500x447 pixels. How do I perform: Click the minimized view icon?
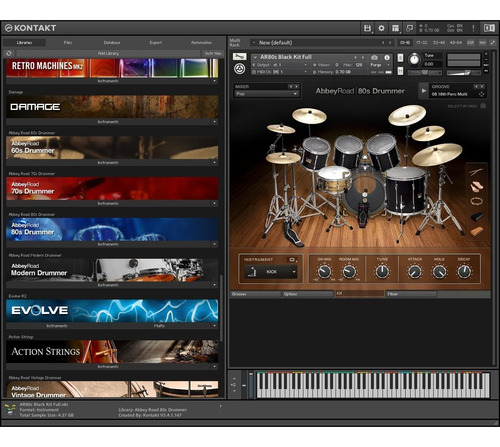click(x=409, y=28)
